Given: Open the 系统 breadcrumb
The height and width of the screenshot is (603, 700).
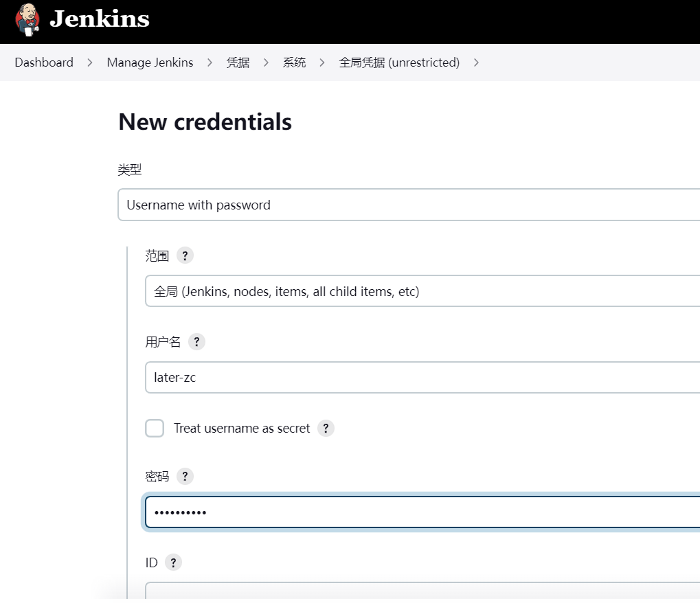Looking at the screenshot, I should (x=294, y=62).
